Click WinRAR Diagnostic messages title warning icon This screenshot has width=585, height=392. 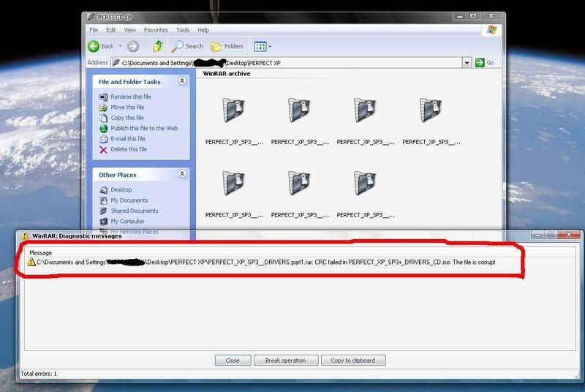coord(25,235)
